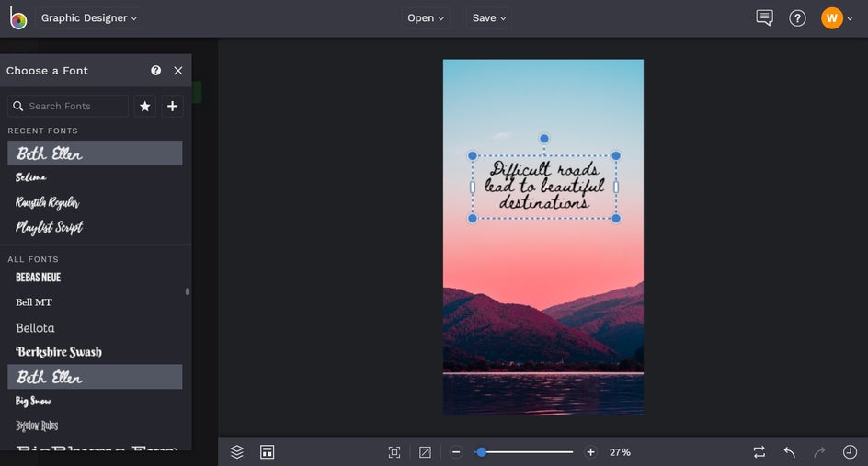868x466 pixels.
Task: Expand the Graphic Designer dropdown
Action: pos(89,18)
